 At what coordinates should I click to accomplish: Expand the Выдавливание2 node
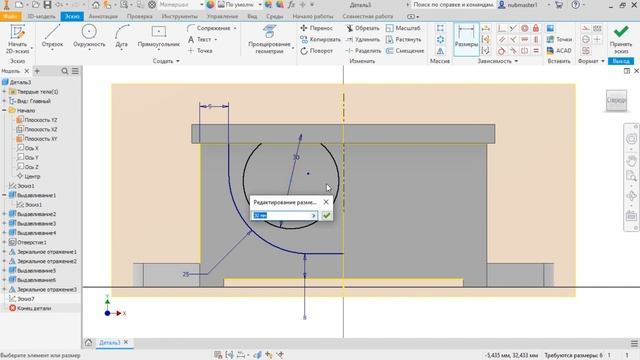tap(4, 214)
